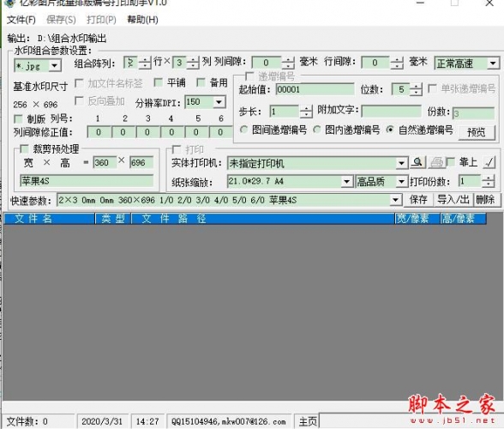Click the 苹果4S name field
The height and width of the screenshot is (429, 504).
tap(87, 181)
